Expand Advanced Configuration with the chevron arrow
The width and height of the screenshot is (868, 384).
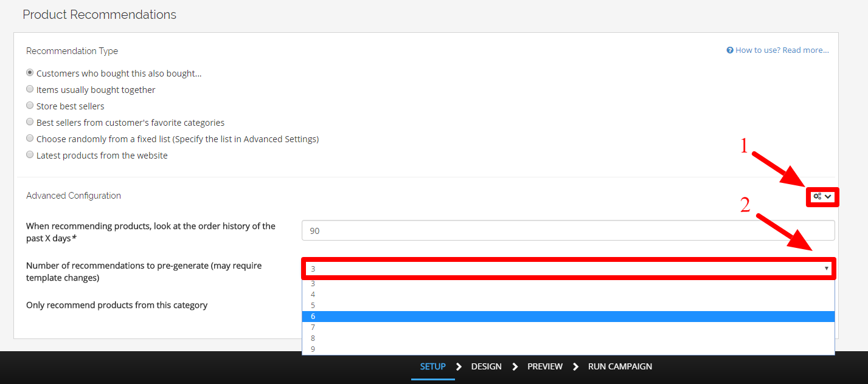[x=828, y=196]
